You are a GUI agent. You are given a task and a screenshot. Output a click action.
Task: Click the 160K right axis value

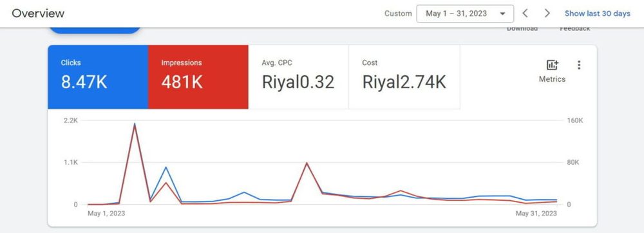pos(574,120)
